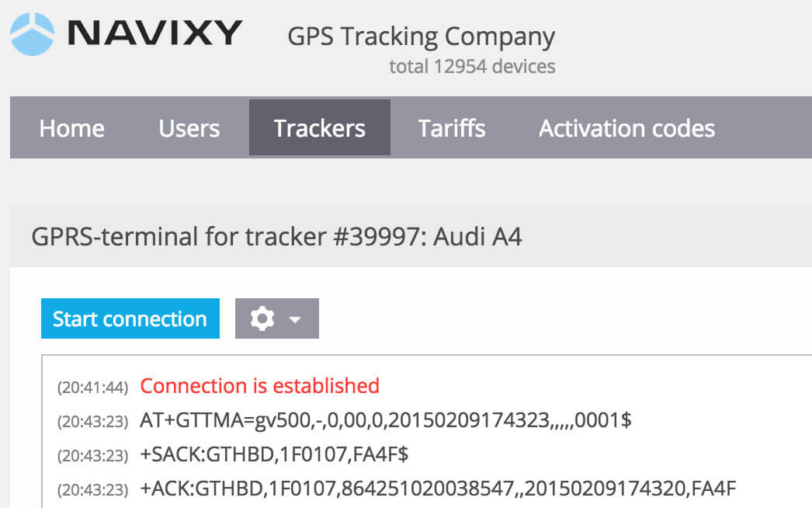The width and height of the screenshot is (812, 508).
Task: Click the +ACK:GTHBD log line
Action: point(438,489)
